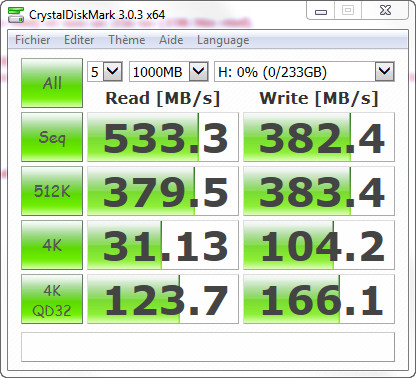The image size is (416, 378).
Task: Close the CrystalDiskMark window
Action: coord(385,11)
